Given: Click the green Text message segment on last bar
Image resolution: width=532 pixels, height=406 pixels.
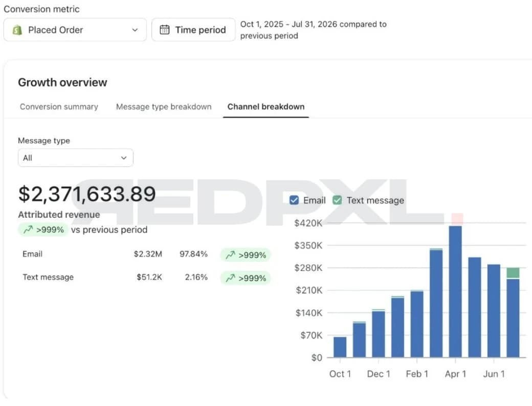Looking at the screenshot, I should click(513, 273).
